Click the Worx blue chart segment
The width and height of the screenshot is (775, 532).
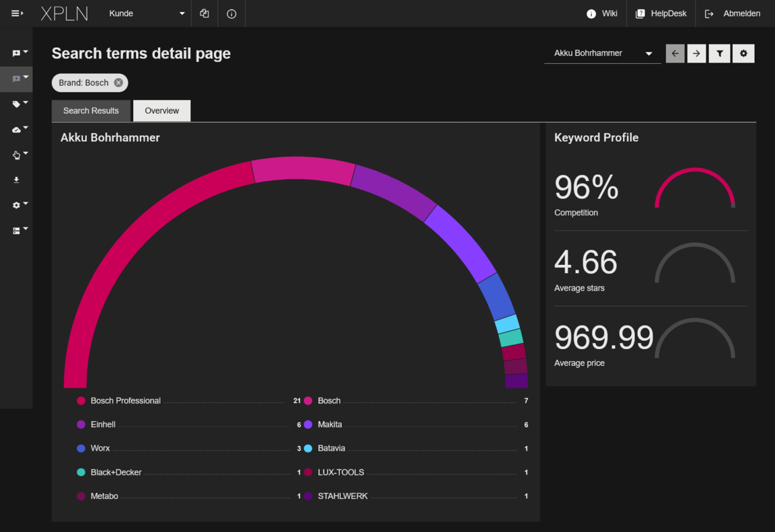[498, 297]
